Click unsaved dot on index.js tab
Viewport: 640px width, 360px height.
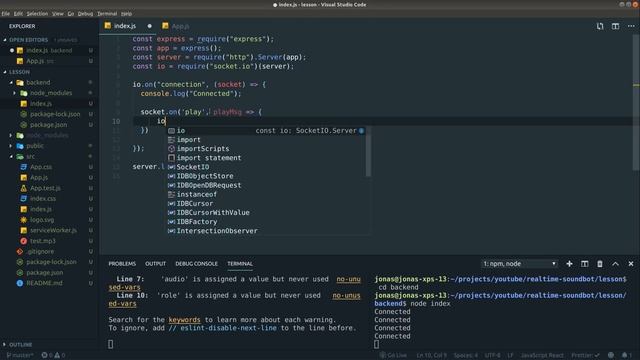point(149,26)
